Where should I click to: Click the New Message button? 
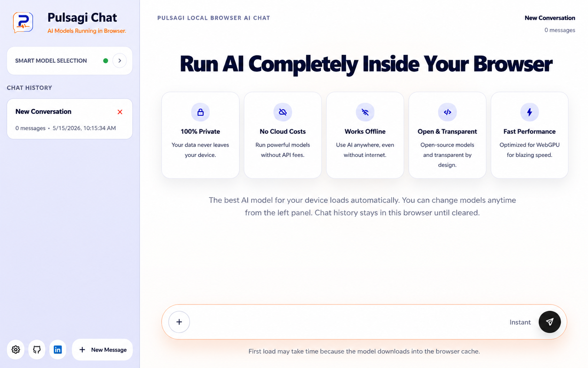click(x=102, y=349)
